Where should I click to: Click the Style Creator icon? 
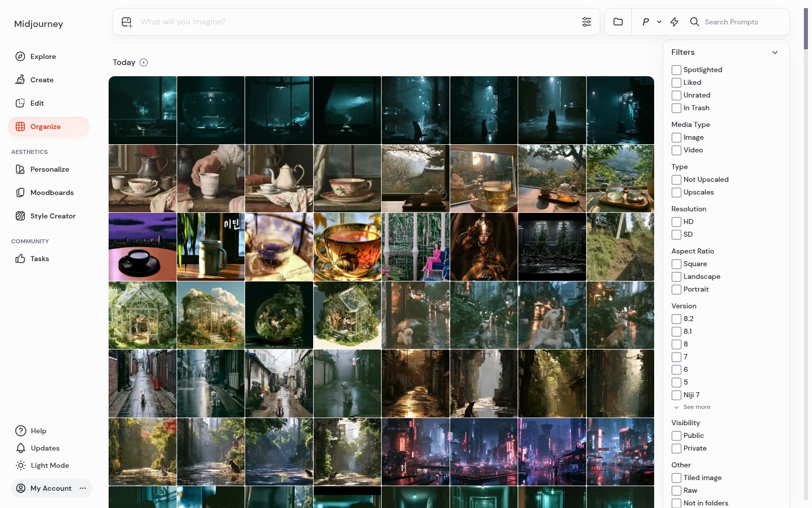20,216
